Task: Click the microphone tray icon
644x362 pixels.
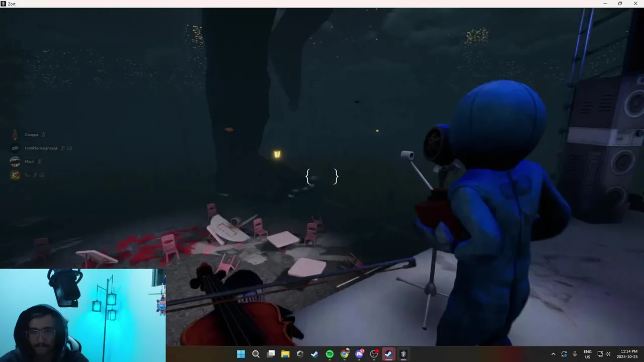Action: [575, 354]
